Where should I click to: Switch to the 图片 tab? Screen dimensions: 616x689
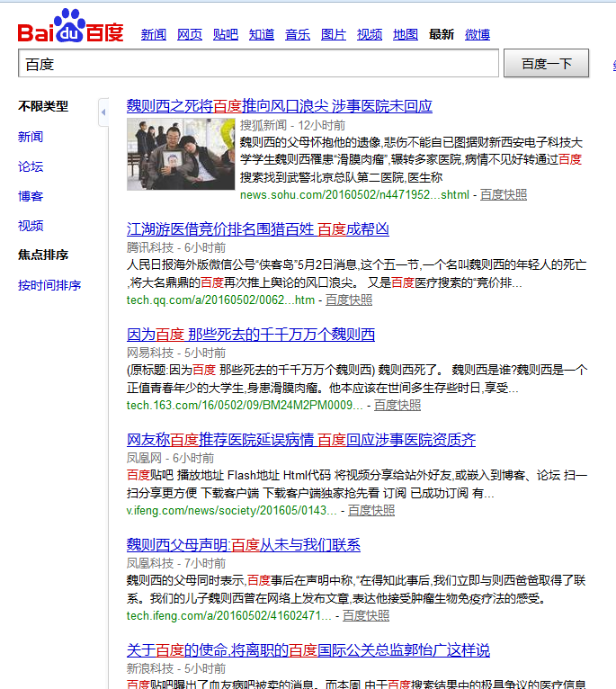(x=334, y=34)
